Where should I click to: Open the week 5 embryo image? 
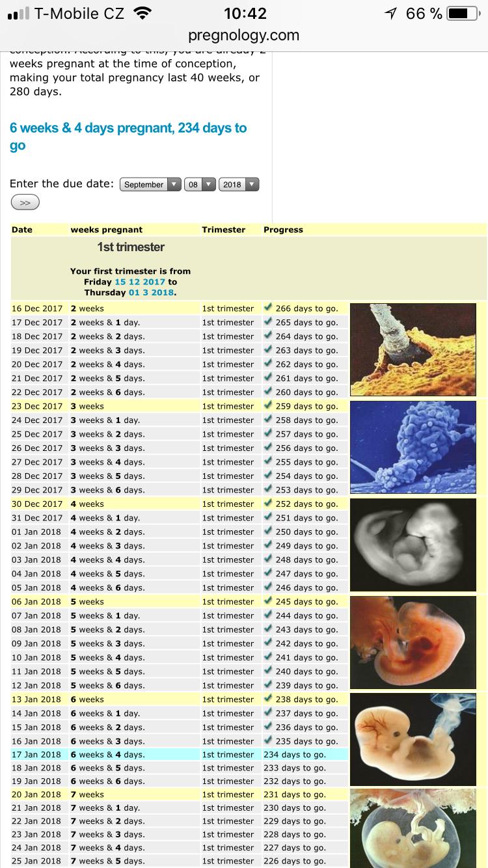pos(413,642)
